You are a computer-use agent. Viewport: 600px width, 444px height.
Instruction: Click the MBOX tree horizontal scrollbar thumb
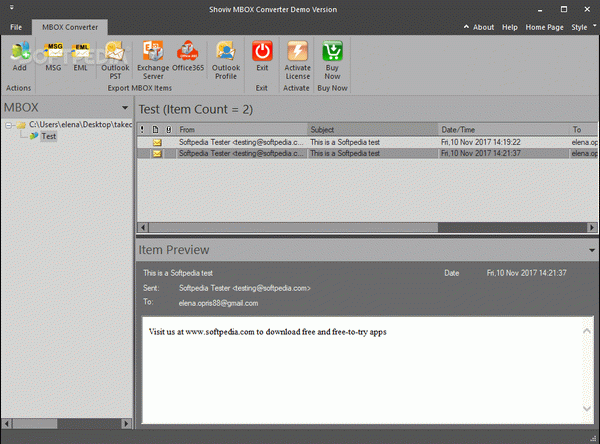click(35, 423)
